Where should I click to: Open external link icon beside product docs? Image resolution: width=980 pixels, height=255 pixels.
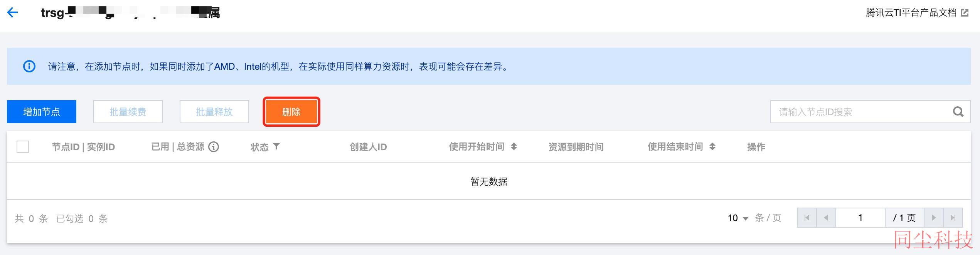tap(965, 13)
